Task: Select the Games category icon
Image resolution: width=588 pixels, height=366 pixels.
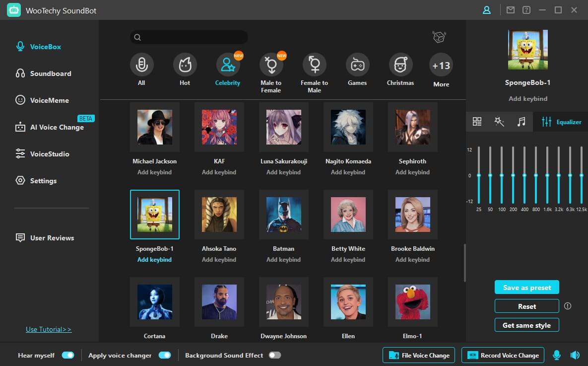Action: 357,65
